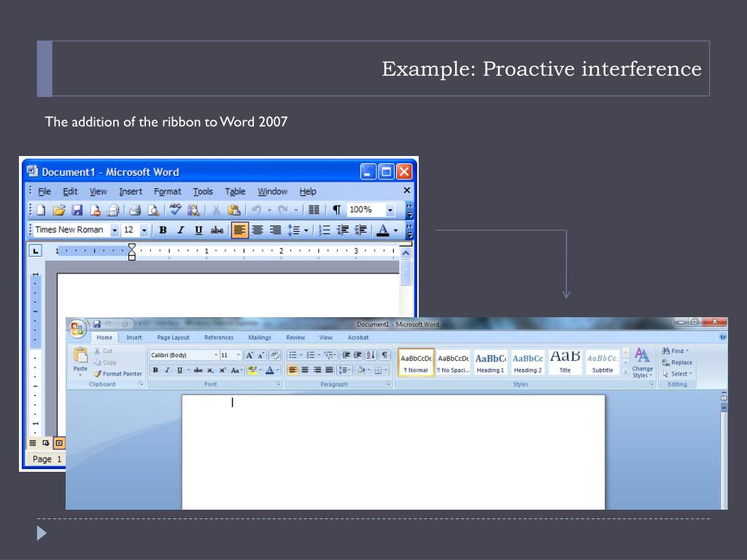Click New Blank Document icon in Word 2003
The width and height of the screenshot is (747, 560).
(41, 210)
